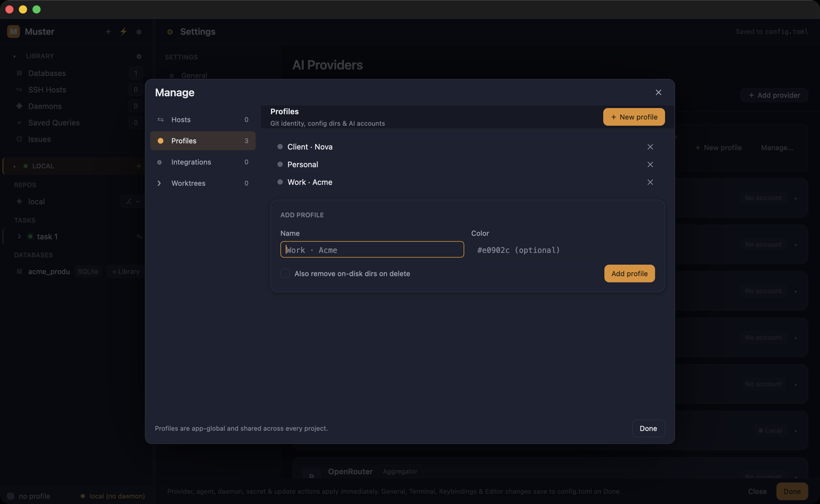Open the Worktrees section

pos(203,183)
